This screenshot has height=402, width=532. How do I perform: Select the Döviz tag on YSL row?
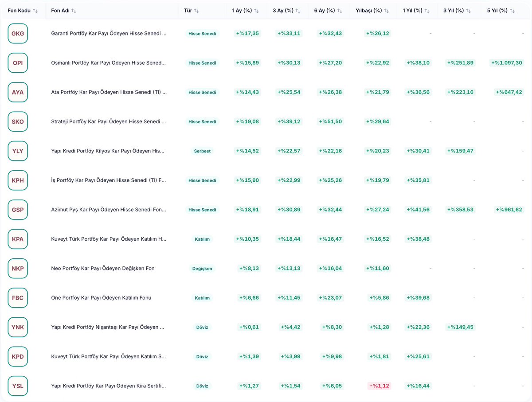202,386
